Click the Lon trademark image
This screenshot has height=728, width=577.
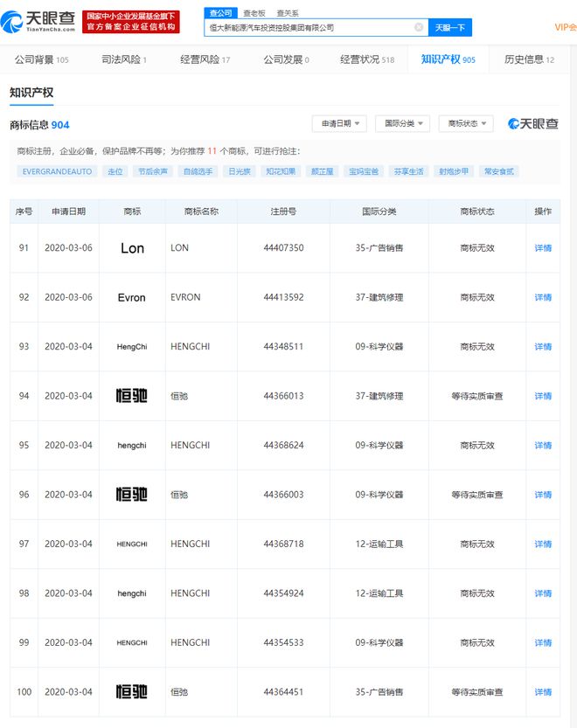[132, 248]
